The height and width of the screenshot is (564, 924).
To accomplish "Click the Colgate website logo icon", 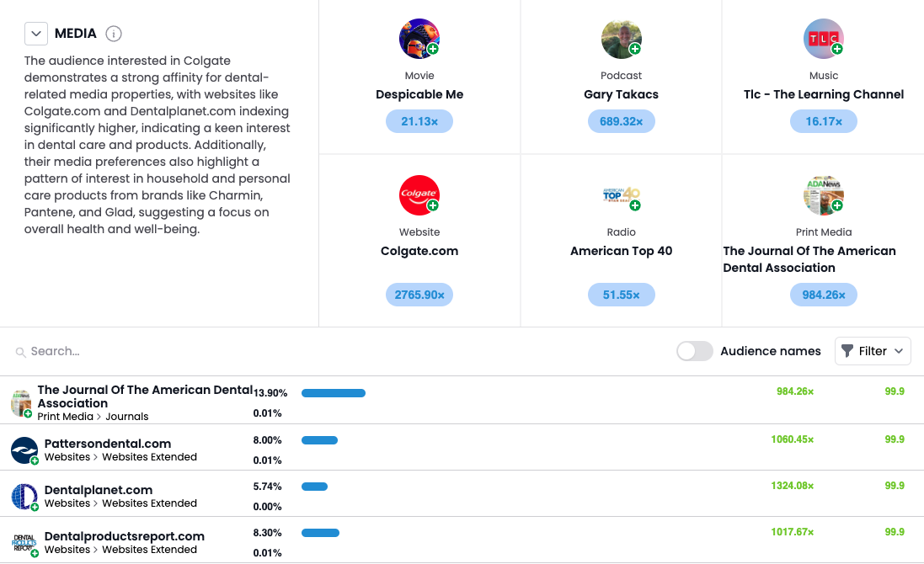I will click(419, 195).
